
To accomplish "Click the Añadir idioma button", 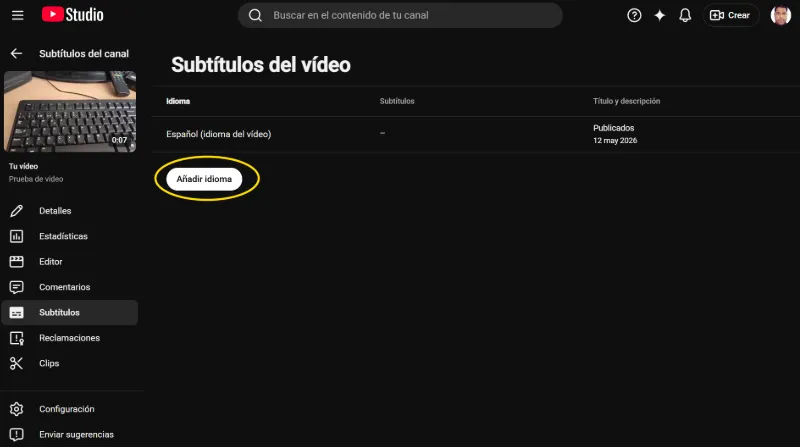I will (204, 179).
